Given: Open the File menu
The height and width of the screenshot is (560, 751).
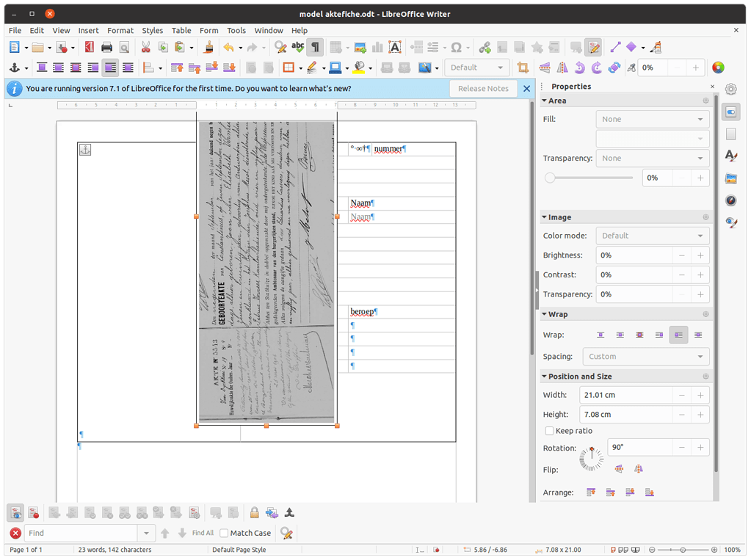Looking at the screenshot, I should pyautogui.click(x=15, y=30).
